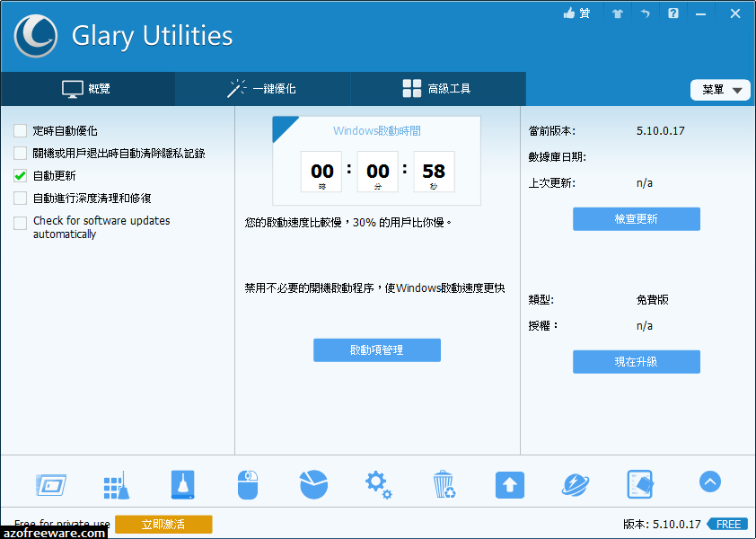Open file shredder document icon

click(640, 484)
